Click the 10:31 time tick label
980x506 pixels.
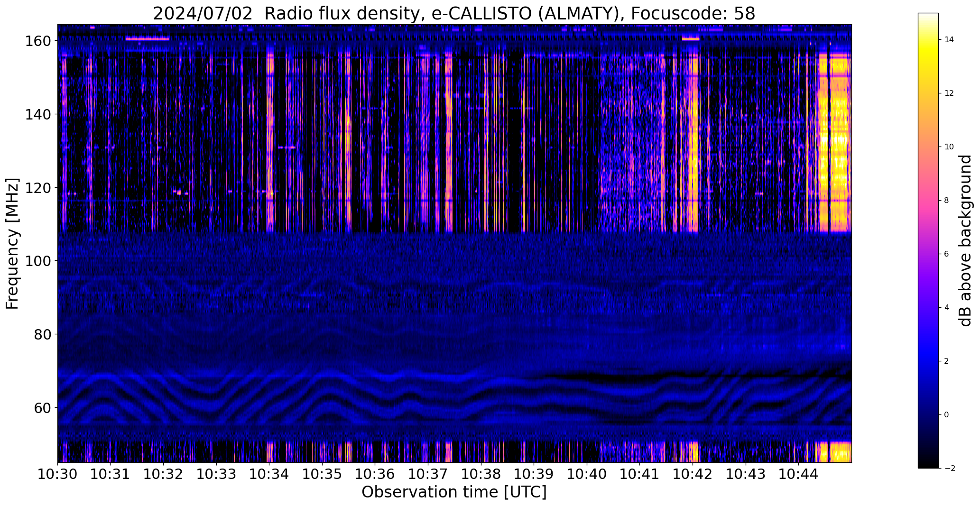(111, 474)
